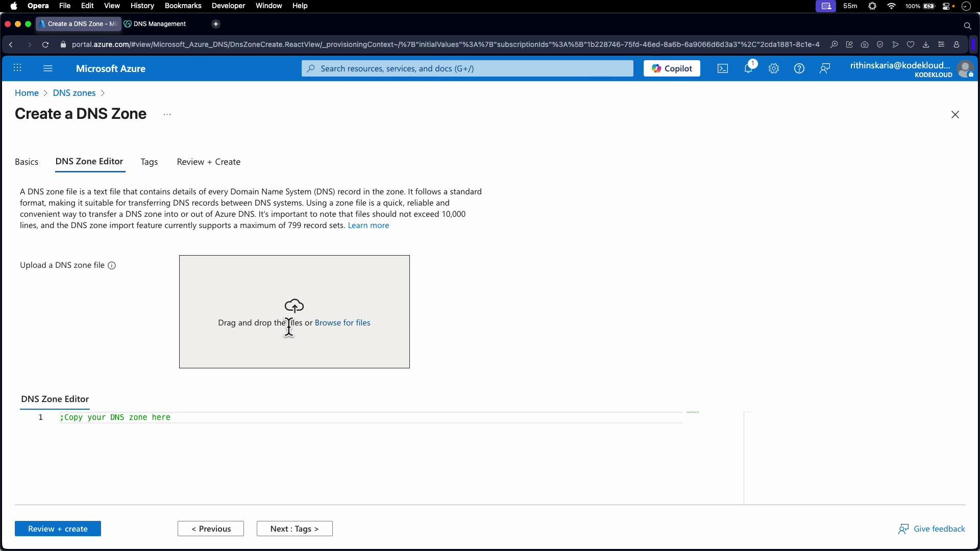The width and height of the screenshot is (980, 551).
Task: Click the Copilot button
Action: tap(672, 68)
